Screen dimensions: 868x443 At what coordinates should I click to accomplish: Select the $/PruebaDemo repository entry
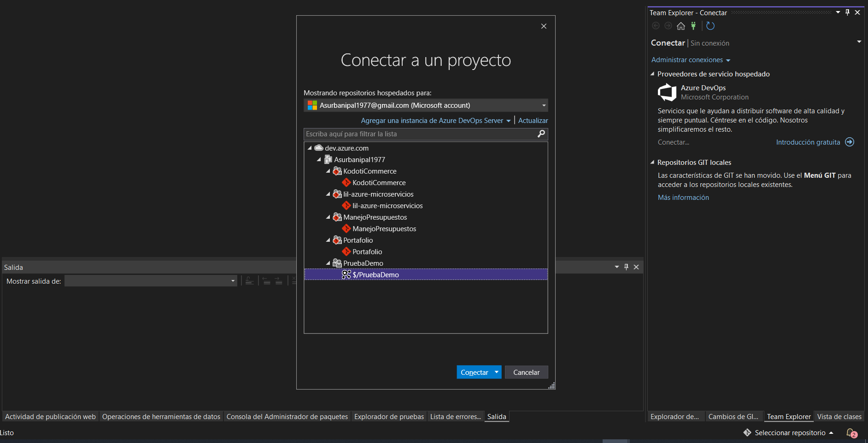tap(376, 274)
